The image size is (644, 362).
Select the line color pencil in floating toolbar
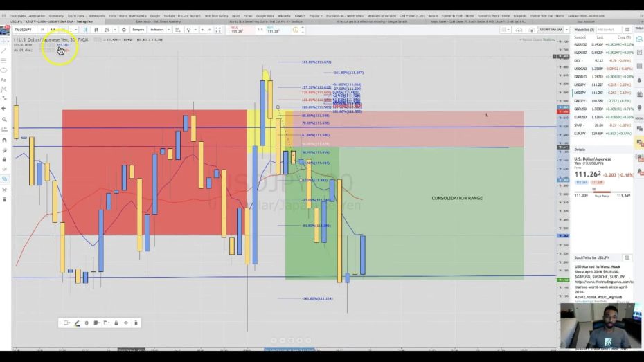point(76,323)
